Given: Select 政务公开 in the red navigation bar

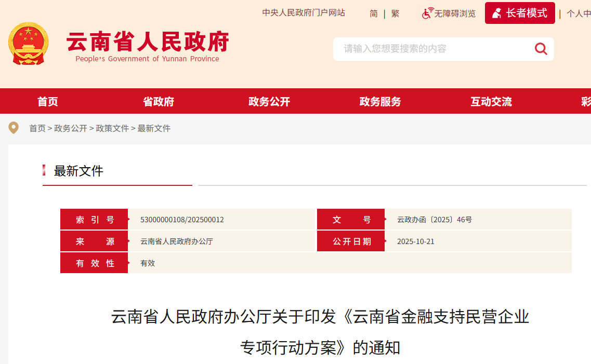Looking at the screenshot, I should point(269,102).
